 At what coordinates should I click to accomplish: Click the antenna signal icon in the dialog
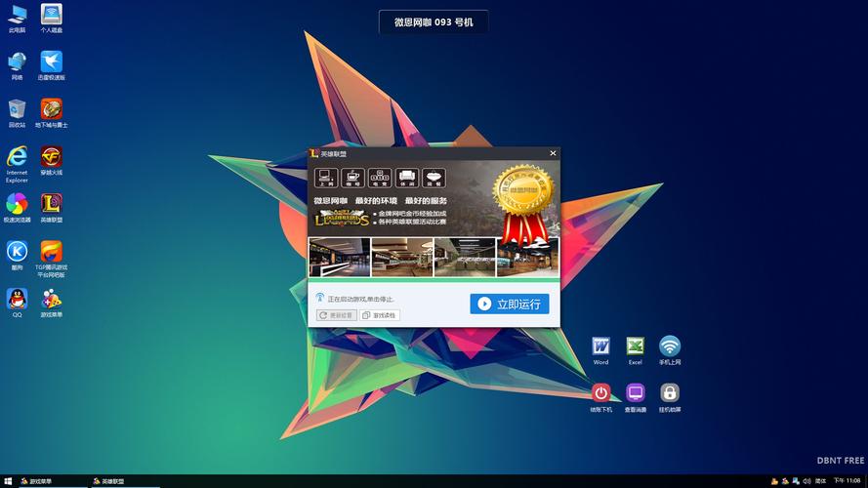coord(319,298)
